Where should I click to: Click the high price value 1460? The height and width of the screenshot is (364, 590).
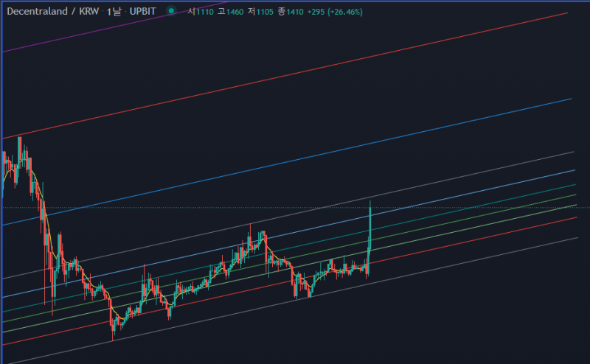tap(235, 12)
